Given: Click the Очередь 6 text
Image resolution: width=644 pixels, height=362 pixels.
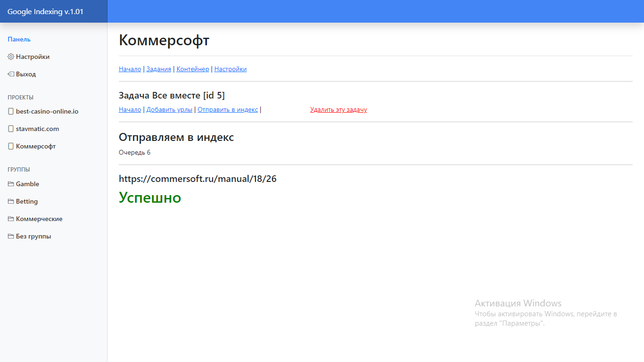Looking at the screenshot, I should (135, 152).
